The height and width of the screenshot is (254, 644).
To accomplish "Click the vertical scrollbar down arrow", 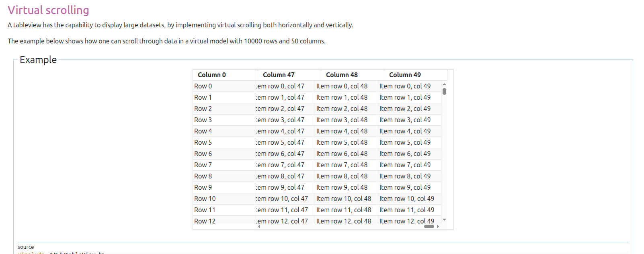I will click(444, 220).
